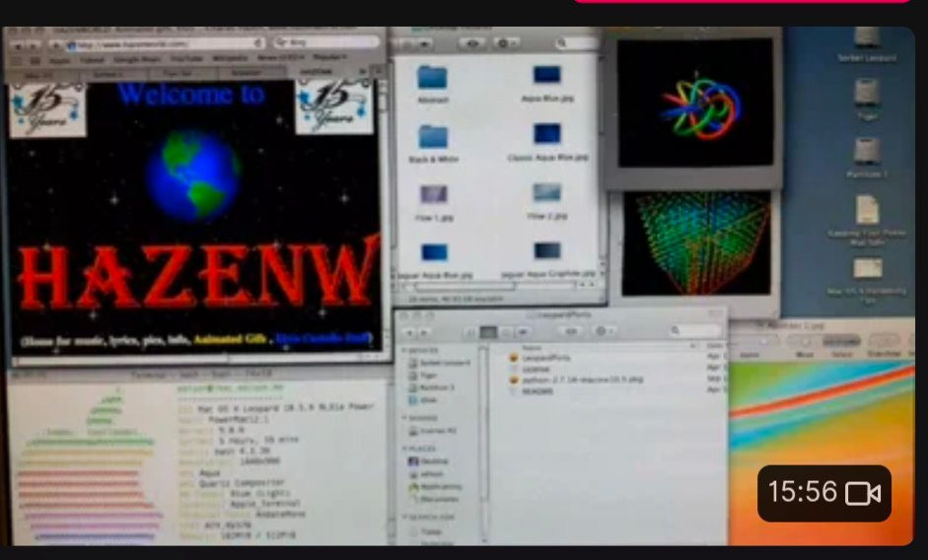Open the Abstract folder
The image size is (928, 560).
point(432,79)
